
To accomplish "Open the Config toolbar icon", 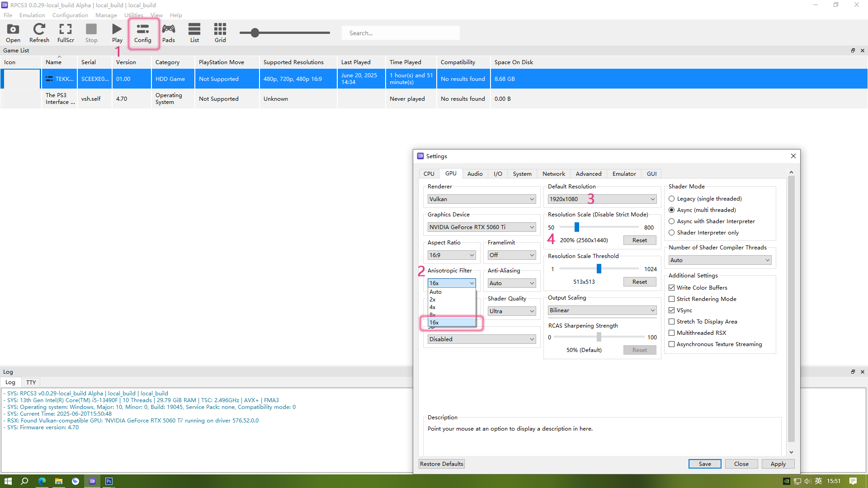I will (x=143, y=33).
